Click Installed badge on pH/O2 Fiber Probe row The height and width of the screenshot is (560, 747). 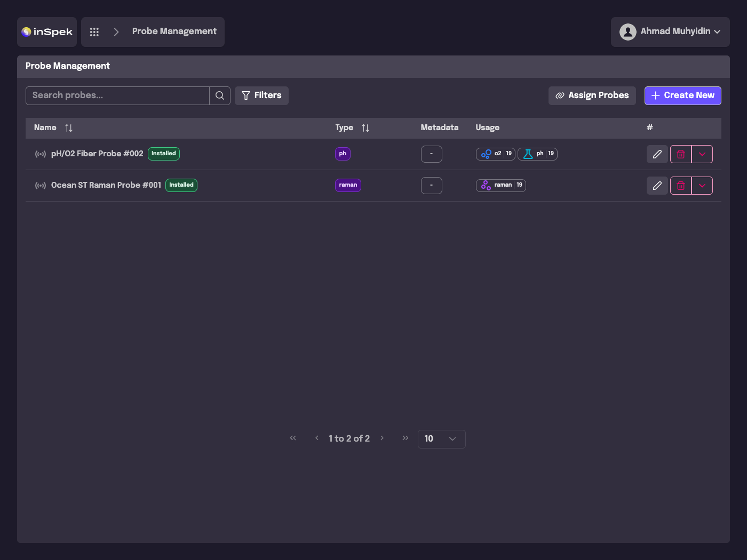coord(164,154)
